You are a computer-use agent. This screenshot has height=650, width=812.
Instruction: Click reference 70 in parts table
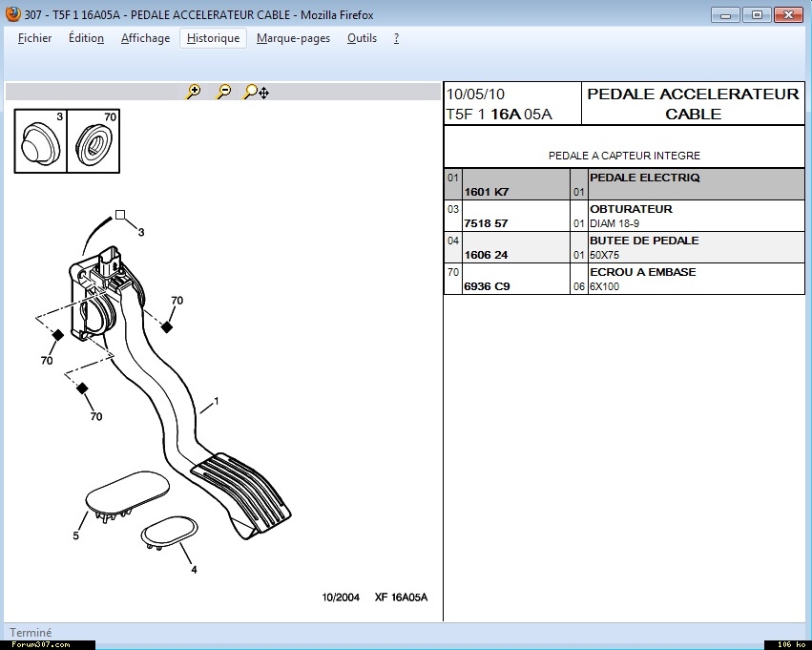[x=453, y=272]
